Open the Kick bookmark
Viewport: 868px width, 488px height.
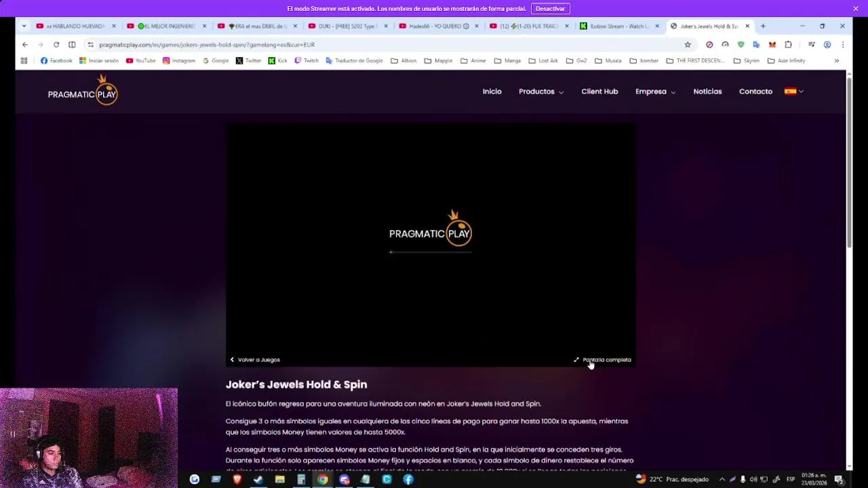click(278, 61)
